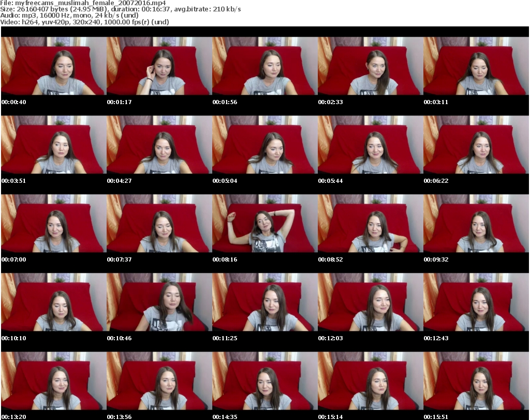
Task: Click the 00:06:22 timestamp label
Action: (x=436, y=181)
